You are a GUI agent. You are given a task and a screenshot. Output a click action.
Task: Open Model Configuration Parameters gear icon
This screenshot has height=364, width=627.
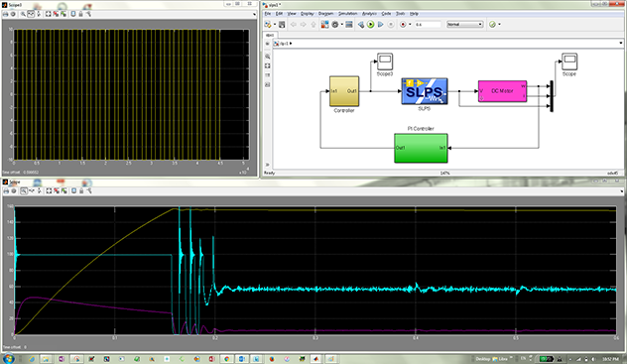pos(335,25)
